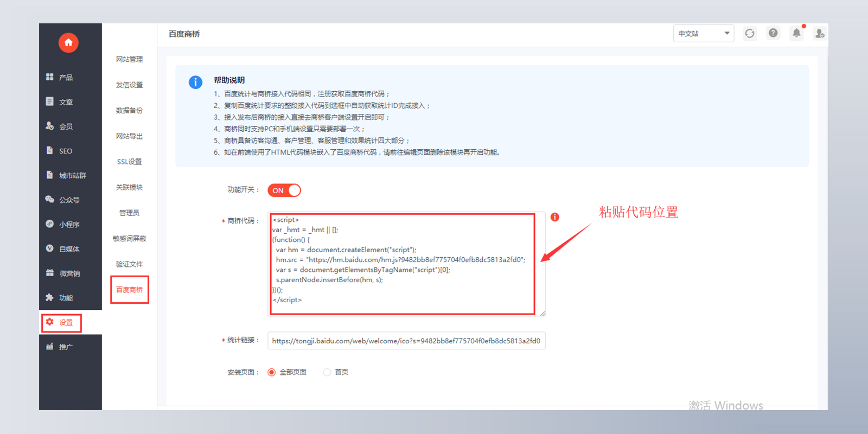Click red info icon beside code box
Image resolution: width=868 pixels, height=434 pixels.
[x=554, y=217]
